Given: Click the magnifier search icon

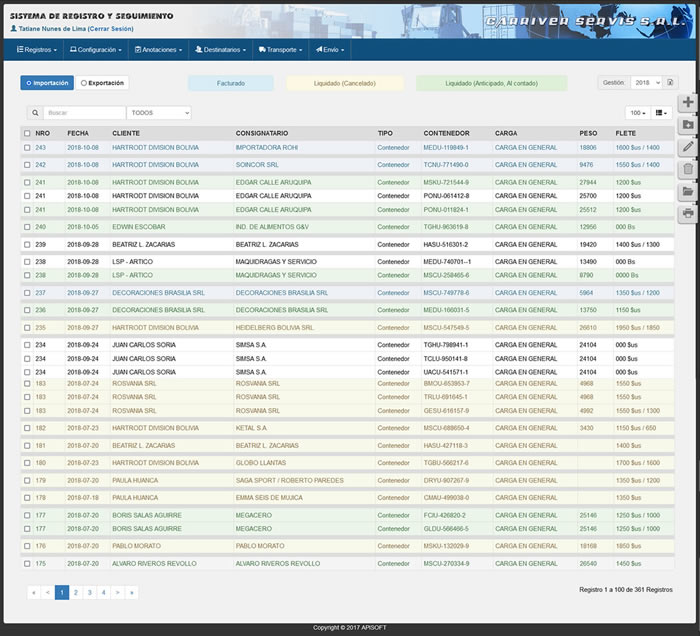Looking at the screenshot, I should 35,113.
